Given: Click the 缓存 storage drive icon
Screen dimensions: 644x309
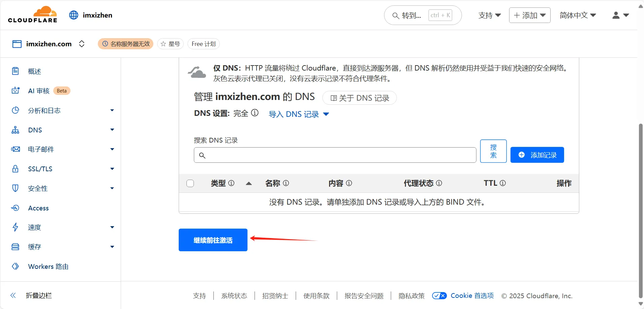Looking at the screenshot, I should (x=16, y=247).
